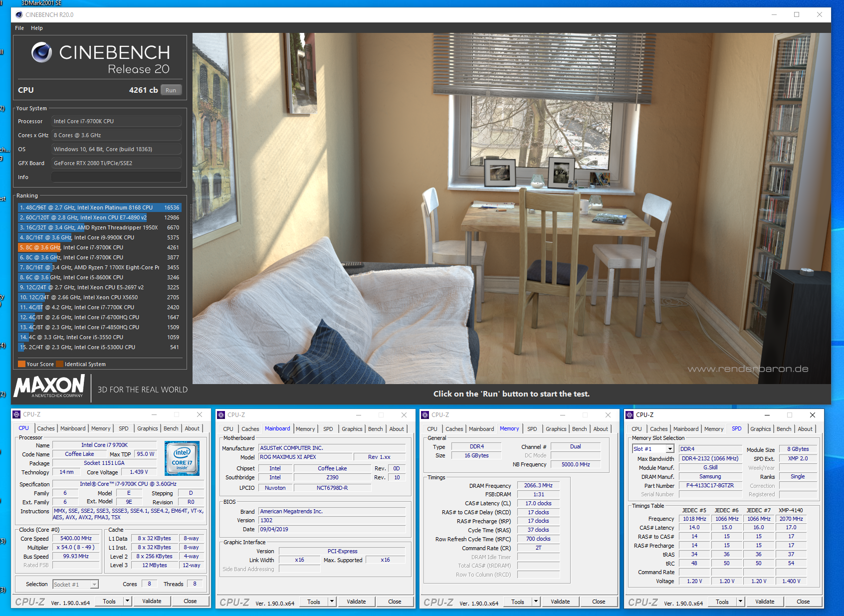Click the DRAM Frequency 2066.3 MHz value

point(538,485)
